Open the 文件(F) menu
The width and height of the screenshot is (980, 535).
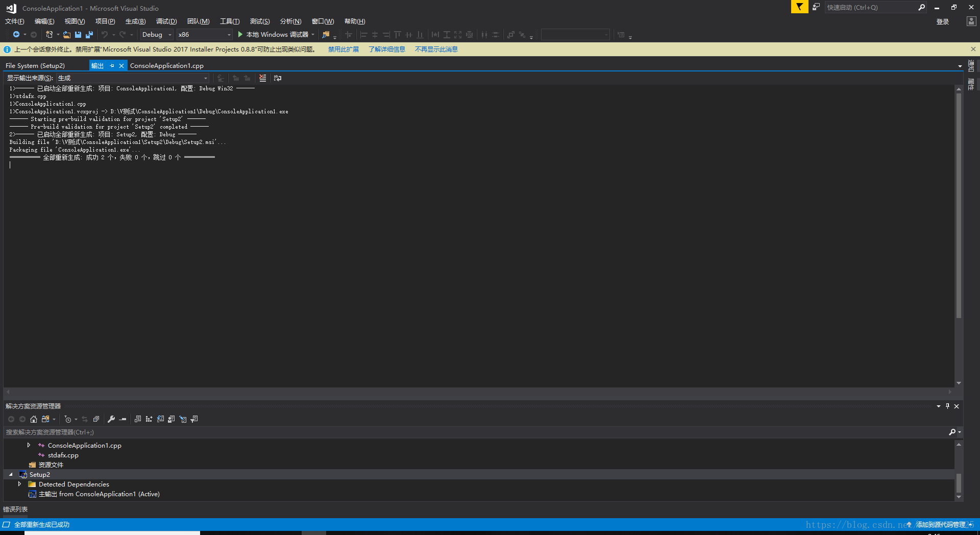tap(14, 21)
